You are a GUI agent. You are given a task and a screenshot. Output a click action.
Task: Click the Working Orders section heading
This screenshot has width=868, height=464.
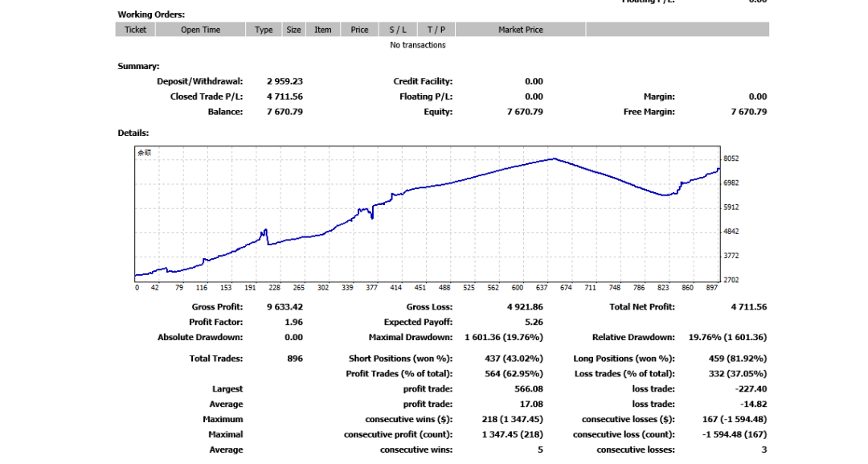[151, 14]
